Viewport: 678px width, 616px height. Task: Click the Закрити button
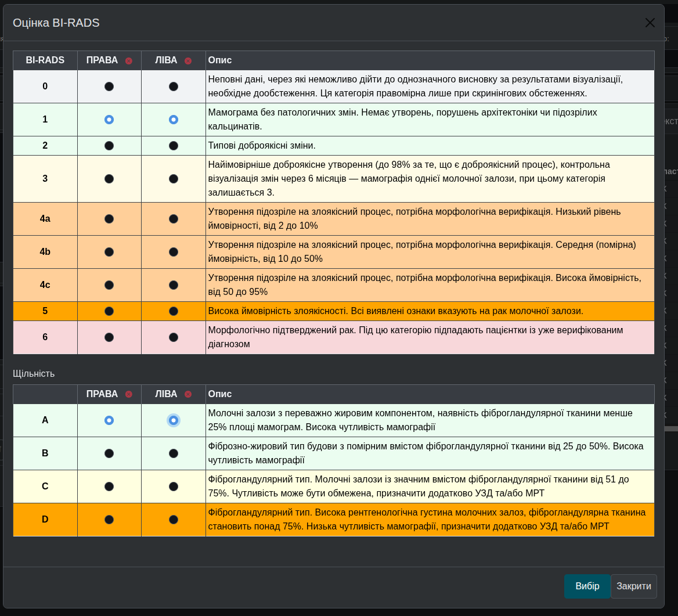click(634, 586)
